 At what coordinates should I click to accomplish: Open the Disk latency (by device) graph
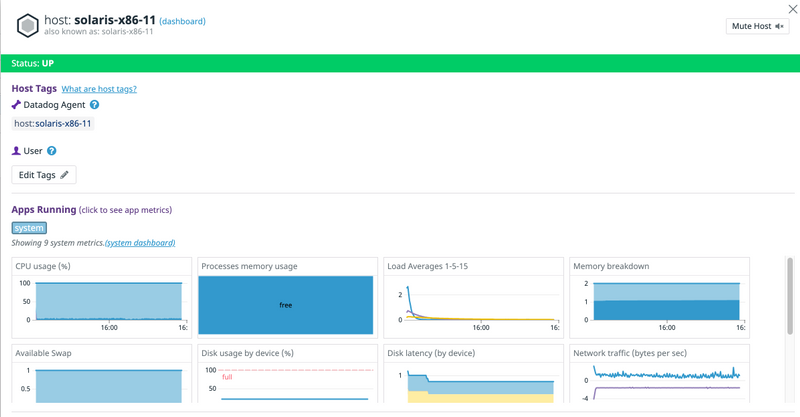click(x=473, y=374)
